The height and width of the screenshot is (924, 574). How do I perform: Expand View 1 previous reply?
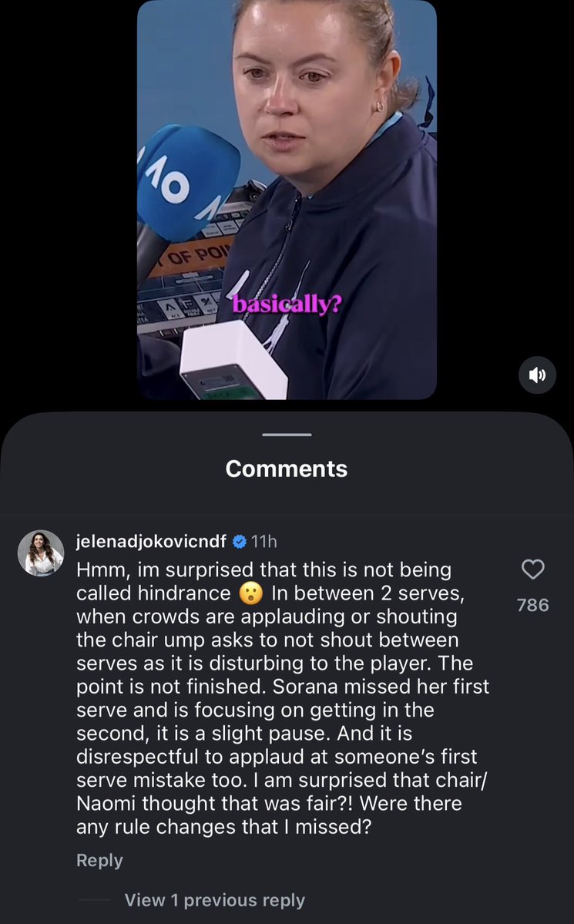coord(214,900)
